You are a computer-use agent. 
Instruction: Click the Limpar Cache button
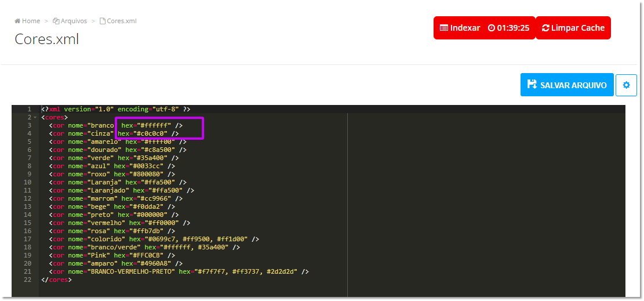click(x=573, y=28)
